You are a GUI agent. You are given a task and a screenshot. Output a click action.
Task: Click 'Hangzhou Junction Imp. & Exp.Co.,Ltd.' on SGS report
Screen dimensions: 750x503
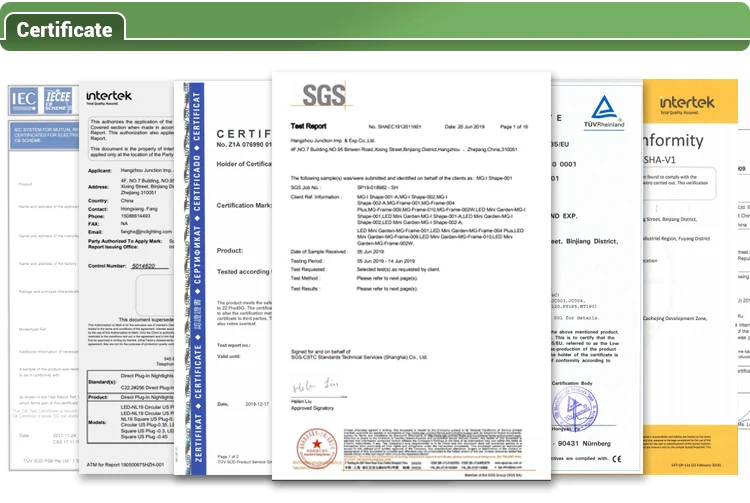(333, 141)
